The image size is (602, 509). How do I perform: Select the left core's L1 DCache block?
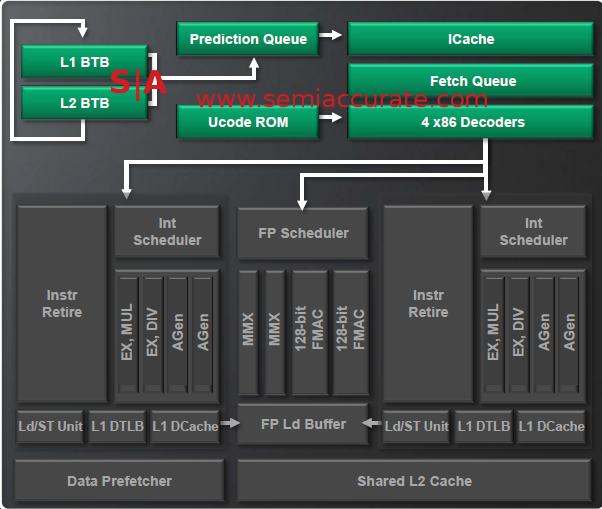pos(186,427)
